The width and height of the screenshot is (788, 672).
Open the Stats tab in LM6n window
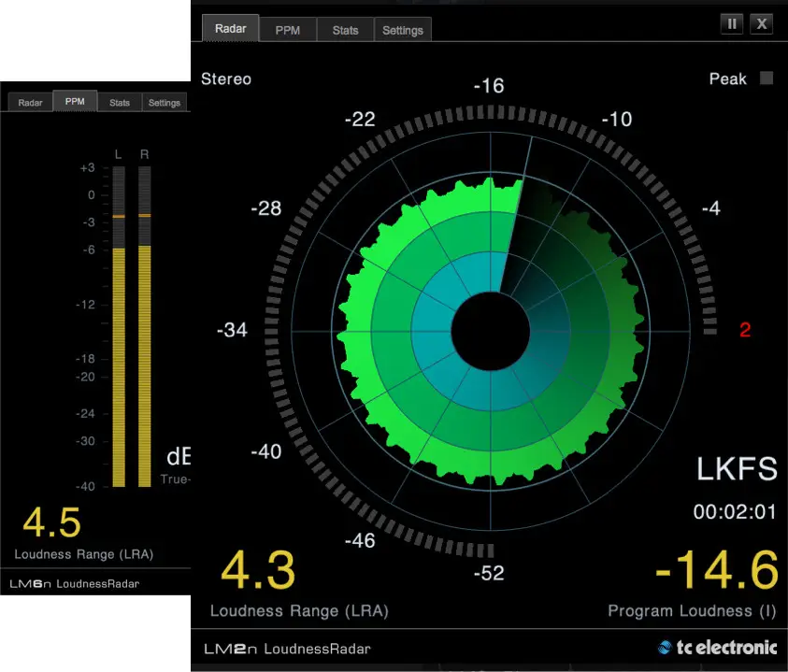tap(120, 103)
